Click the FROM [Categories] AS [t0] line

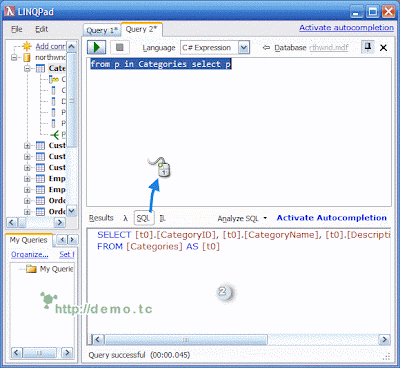tap(158, 247)
